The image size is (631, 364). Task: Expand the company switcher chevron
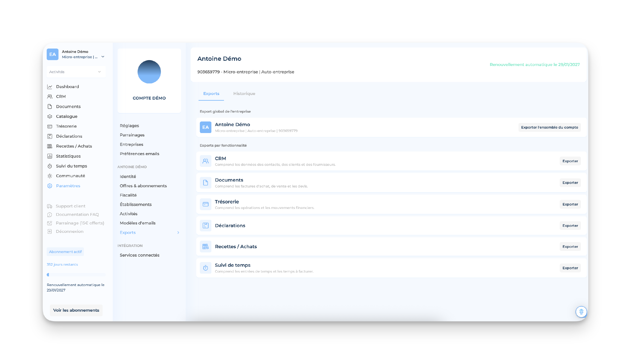pyautogui.click(x=103, y=57)
